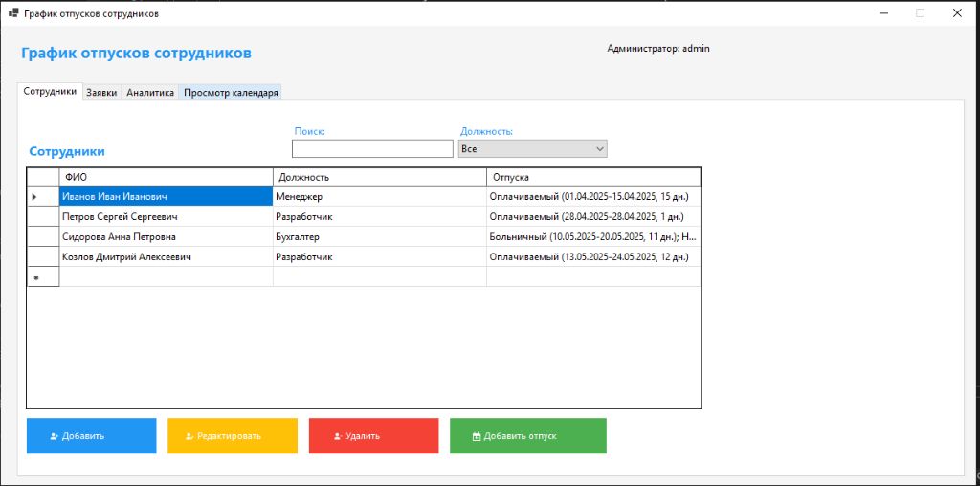Screen dimensions: 980x486
Task: Sort the table by the ФИО column header
Action: pyautogui.click(x=167, y=177)
